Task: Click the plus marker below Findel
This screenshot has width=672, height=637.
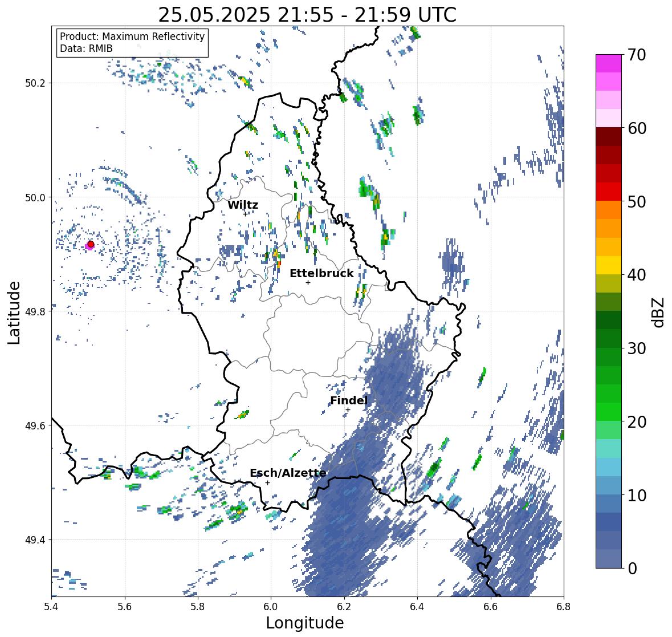Action: point(348,410)
